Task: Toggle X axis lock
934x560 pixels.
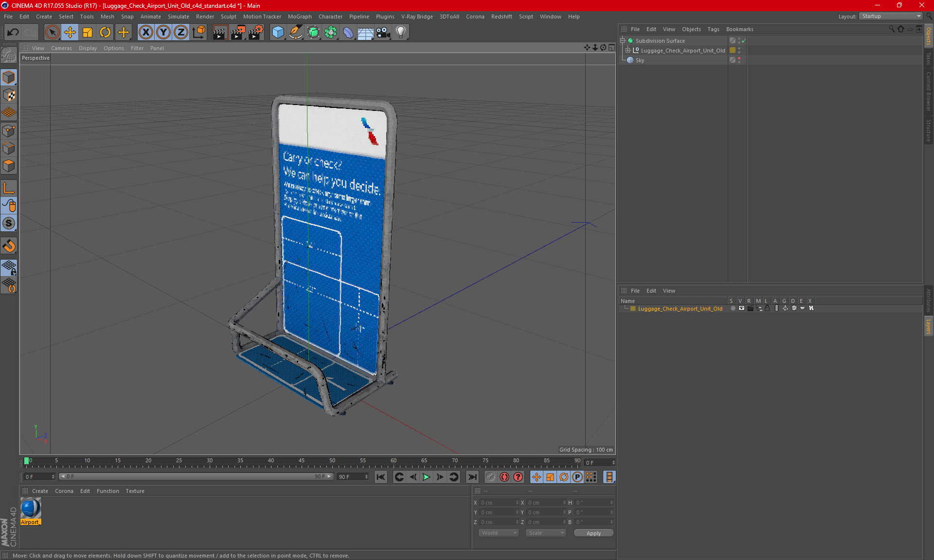Action: [145, 32]
